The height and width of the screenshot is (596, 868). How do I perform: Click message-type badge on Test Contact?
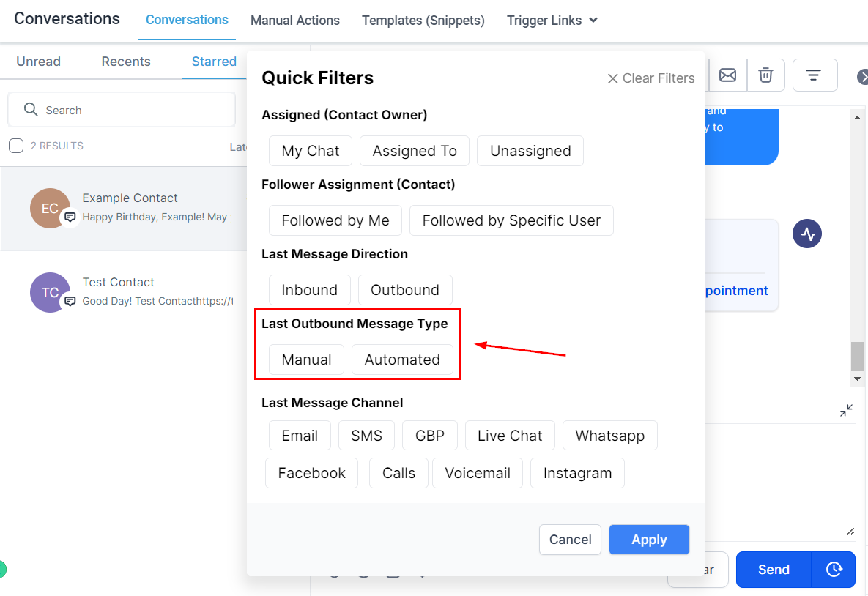point(70,301)
